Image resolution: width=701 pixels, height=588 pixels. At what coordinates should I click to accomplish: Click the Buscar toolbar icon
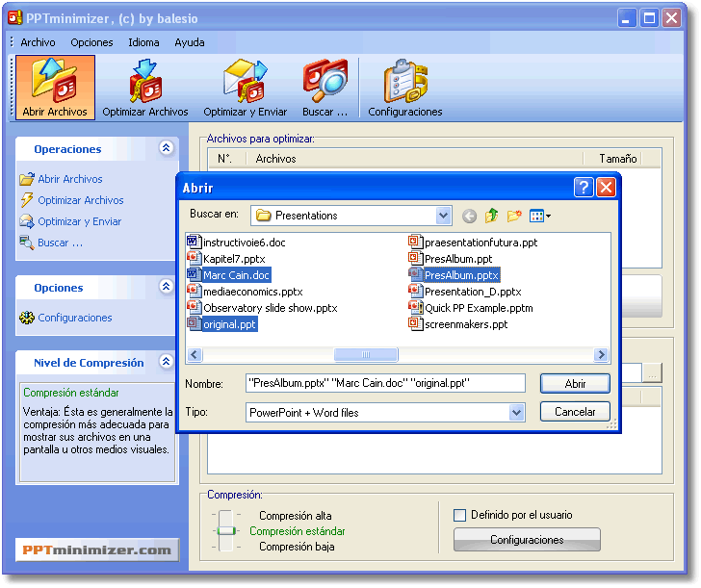[325, 88]
